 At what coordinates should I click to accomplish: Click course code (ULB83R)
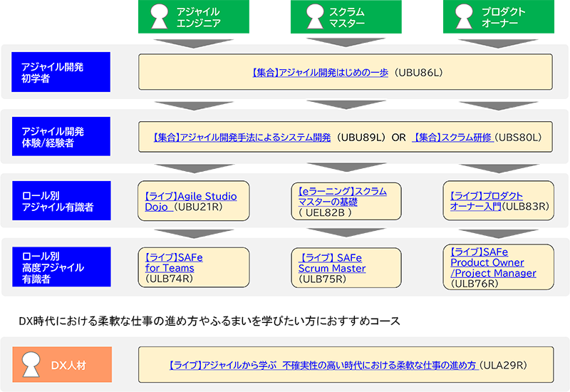tap(525, 207)
